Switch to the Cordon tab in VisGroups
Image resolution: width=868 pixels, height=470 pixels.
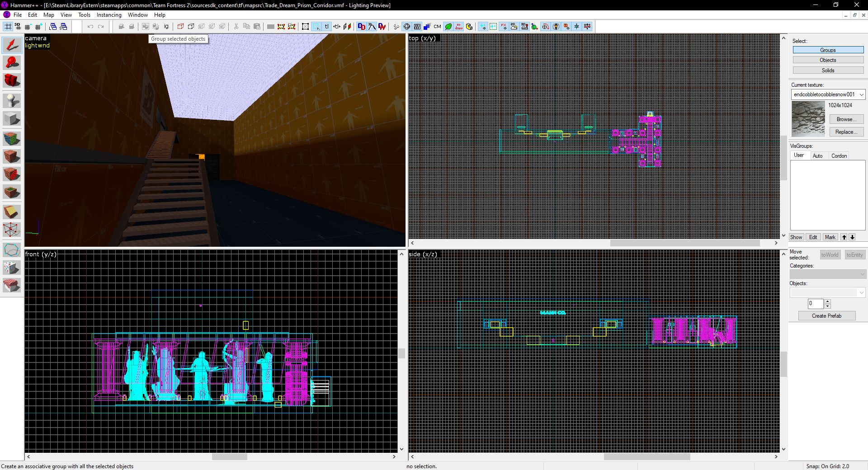click(839, 155)
